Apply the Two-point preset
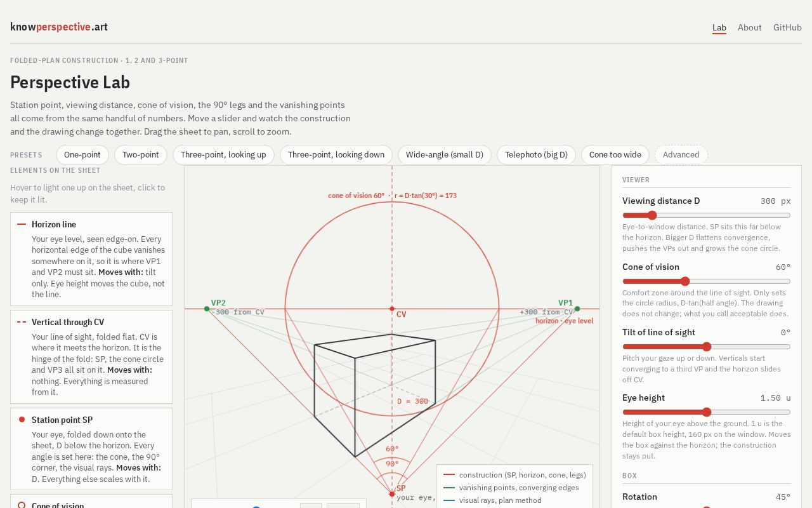The height and width of the screenshot is (508, 812). pos(141,155)
